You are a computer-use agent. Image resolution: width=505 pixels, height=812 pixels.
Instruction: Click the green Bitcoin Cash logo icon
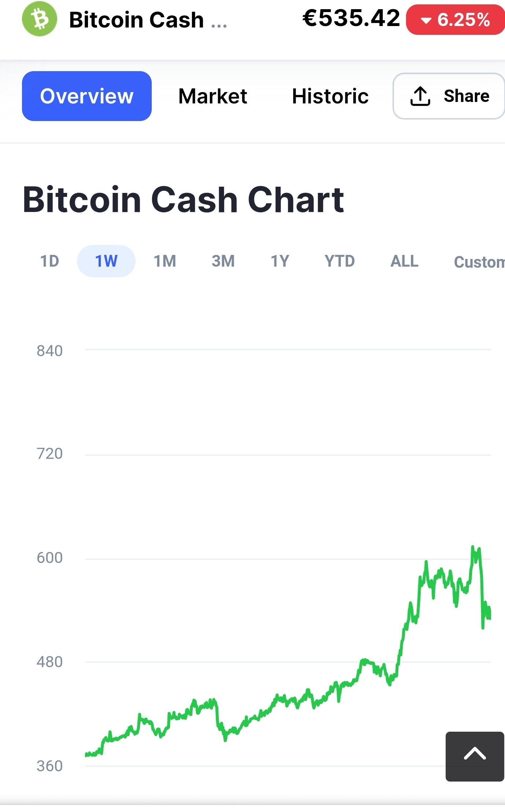pos(40,19)
